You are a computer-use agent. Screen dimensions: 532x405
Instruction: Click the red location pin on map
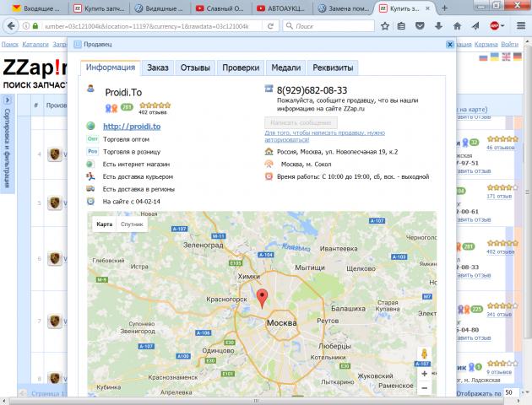[x=262, y=298]
